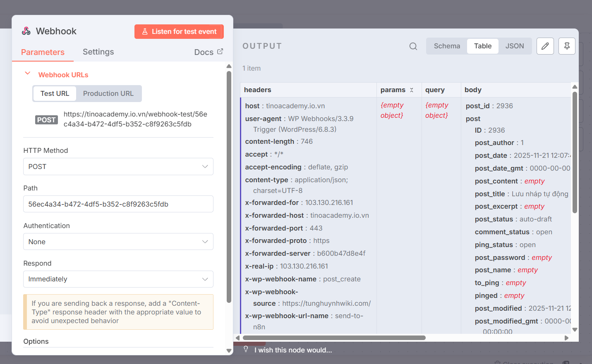Viewport: 592px width, 364px height.
Task: Open the Settings tab
Action: (98, 52)
